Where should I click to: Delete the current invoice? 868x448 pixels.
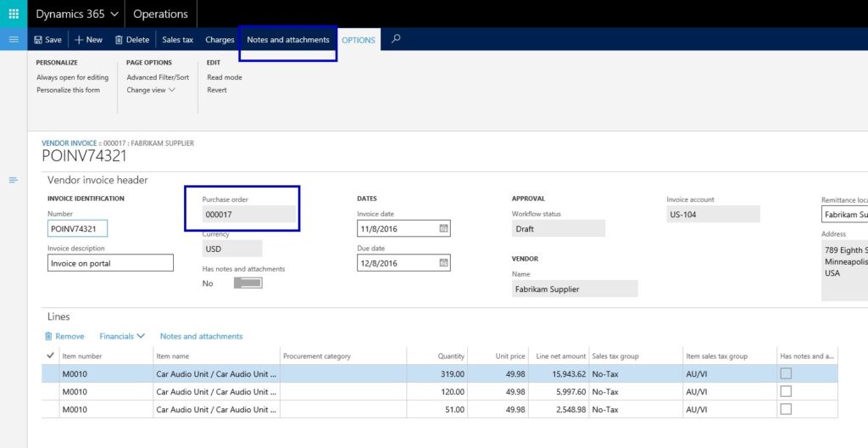pos(131,40)
